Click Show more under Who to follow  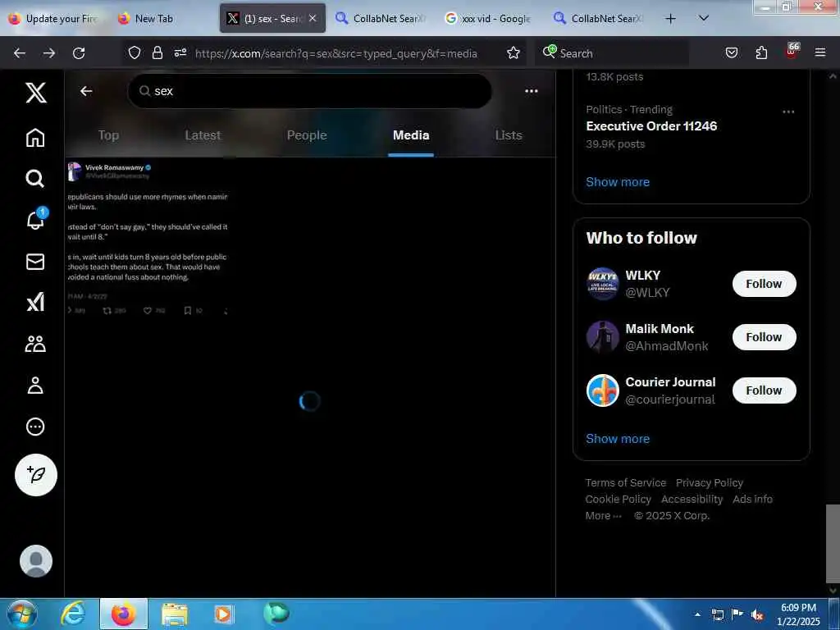[618, 439]
